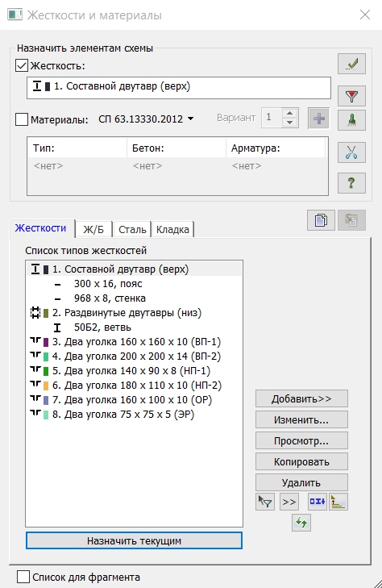Enable the Материалы checkbox
This screenshot has height=588, width=382.
click(22, 119)
